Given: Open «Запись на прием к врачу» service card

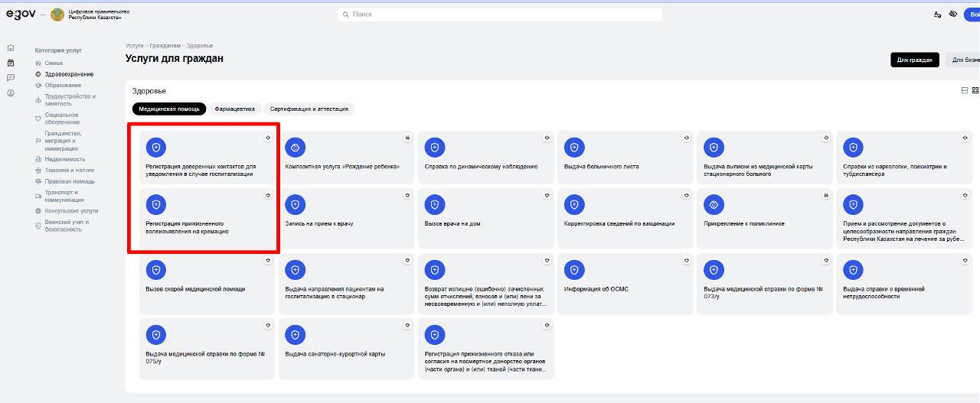Looking at the screenshot, I should (346, 219).
